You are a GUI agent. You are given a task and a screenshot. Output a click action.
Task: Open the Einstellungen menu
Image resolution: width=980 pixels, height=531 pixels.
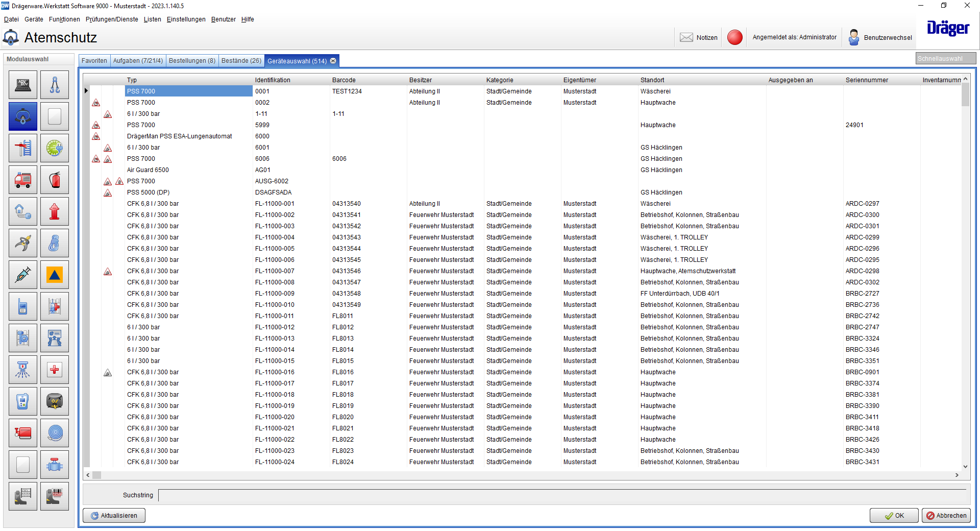186,19
